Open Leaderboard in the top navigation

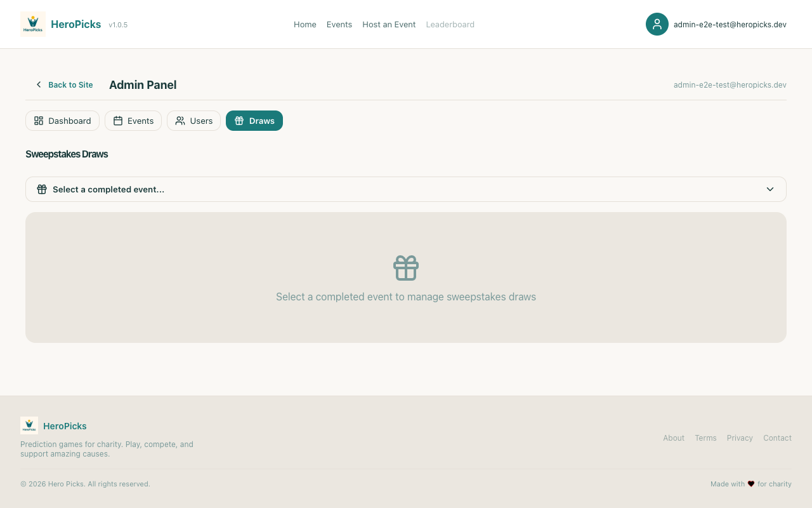pyautogui.click(x=450, y=24)
